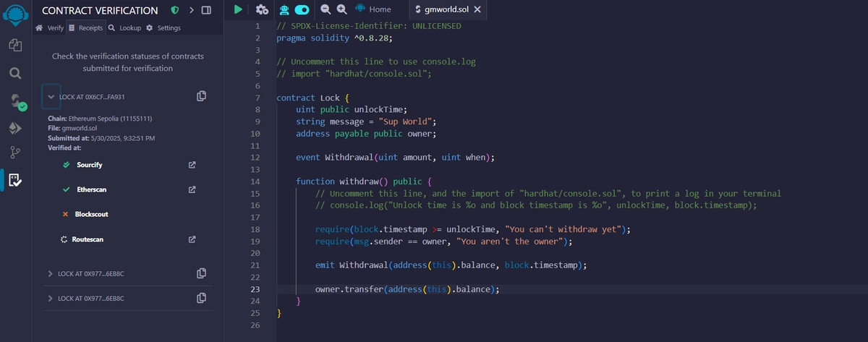Open the Git source control icon
Image resolution: width=868 pixels, height=342 pixels.
[15, 153]
